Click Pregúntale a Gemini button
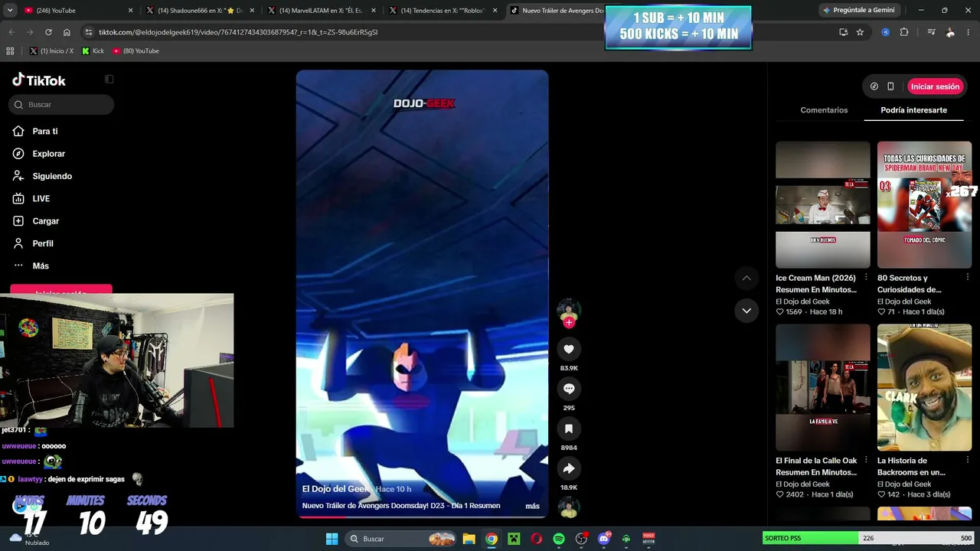The width and height of the screenshot is (980, 551). point(858,10)
